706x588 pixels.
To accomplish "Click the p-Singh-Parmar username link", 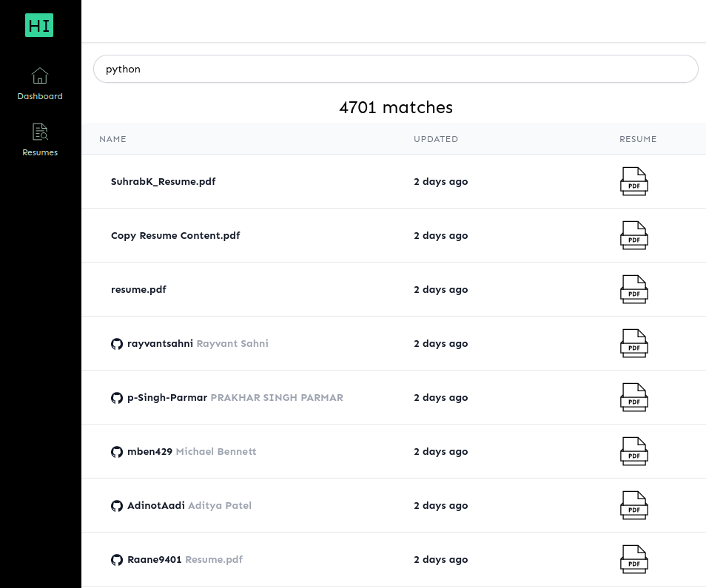I will point(167,397).
